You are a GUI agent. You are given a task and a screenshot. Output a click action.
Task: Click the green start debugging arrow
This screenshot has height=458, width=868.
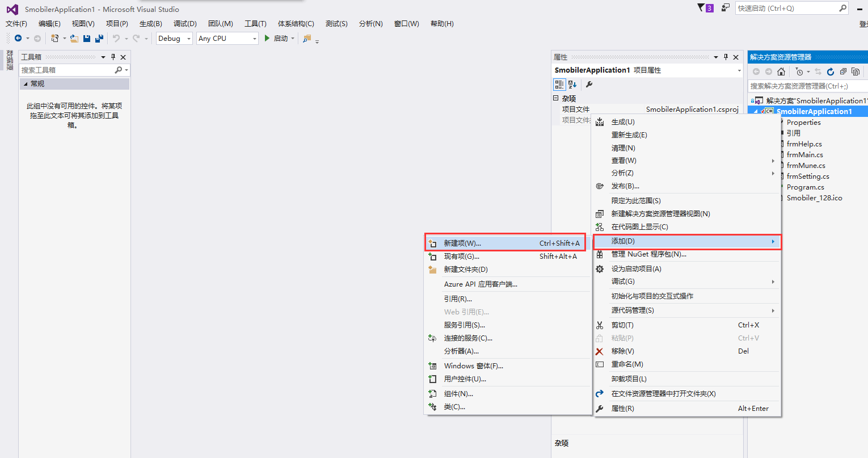[x=267, y=38]
